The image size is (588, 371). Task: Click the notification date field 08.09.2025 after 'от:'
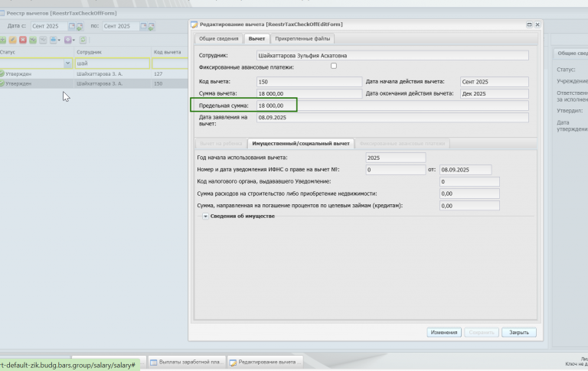point(465,170)
